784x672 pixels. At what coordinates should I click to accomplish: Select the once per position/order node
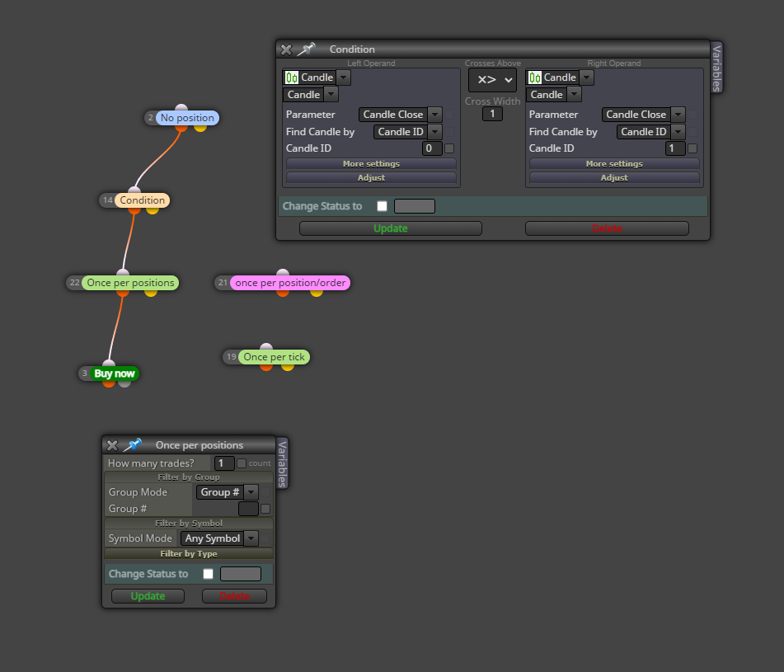(290, 283)
